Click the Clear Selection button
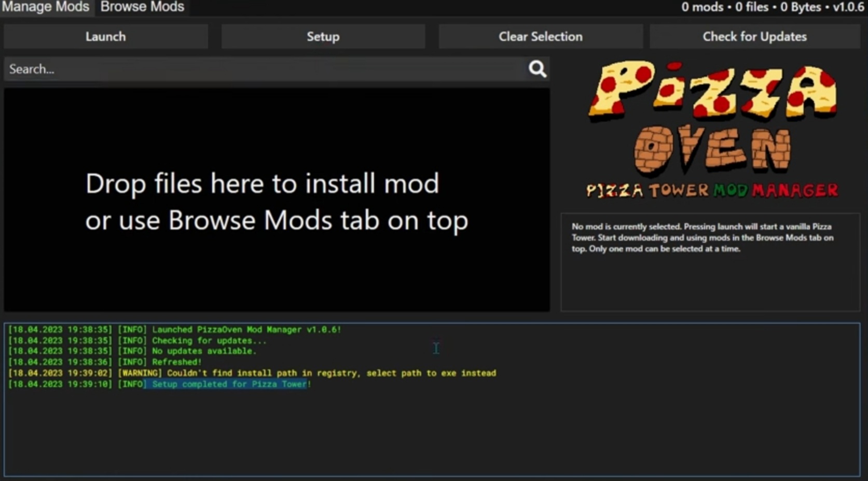Image resolution: width=868 pixels, height=481 pixels. click(541, 37)
